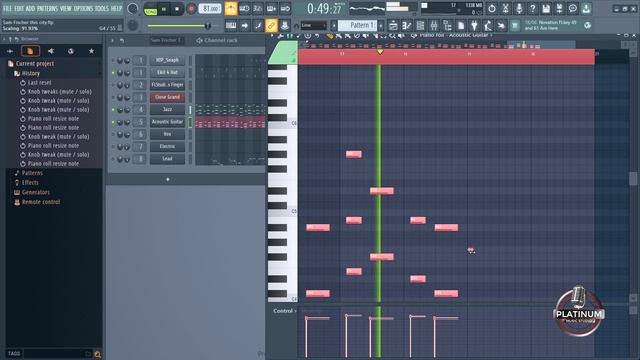Open the VIEW menu

click(66, 8)
